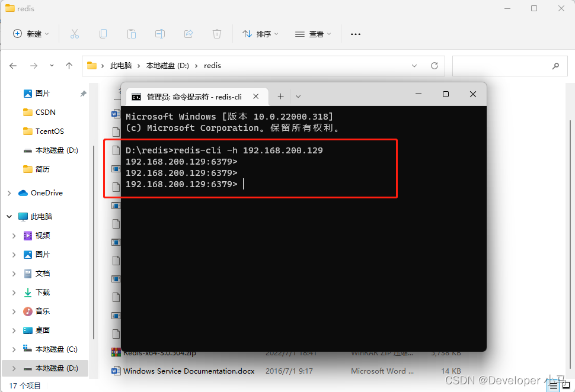Open the View (查看) dropdown

[x=313, y=34]
